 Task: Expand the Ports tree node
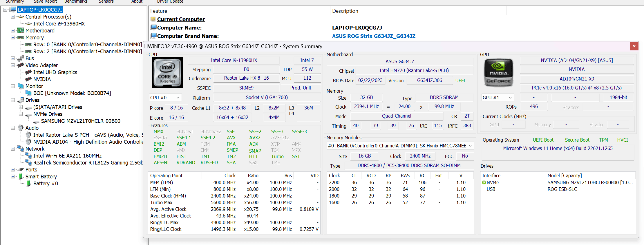[x=13, y=169]
